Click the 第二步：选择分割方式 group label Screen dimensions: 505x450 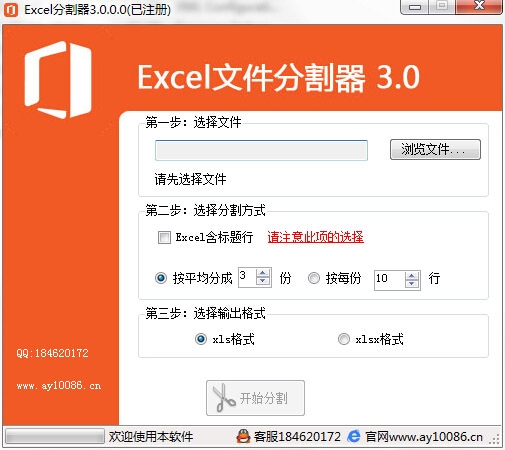coord(205,210)
